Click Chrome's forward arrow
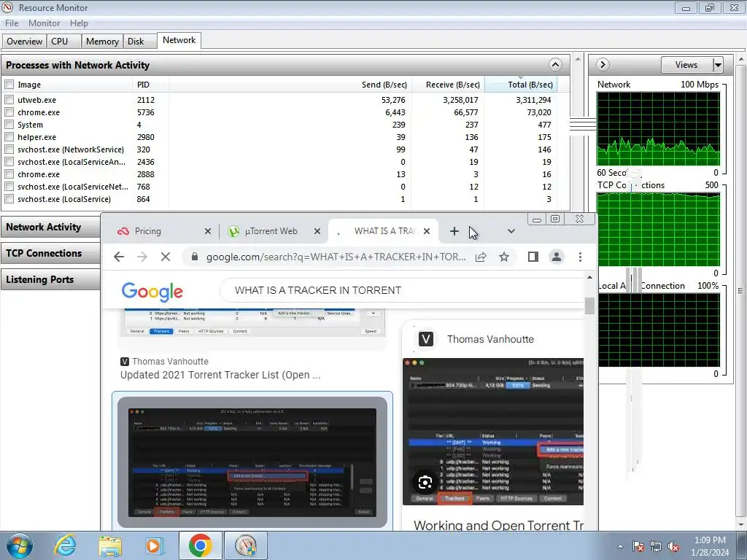The width and height of the screenshot is (747, 560). coord(142,257)
